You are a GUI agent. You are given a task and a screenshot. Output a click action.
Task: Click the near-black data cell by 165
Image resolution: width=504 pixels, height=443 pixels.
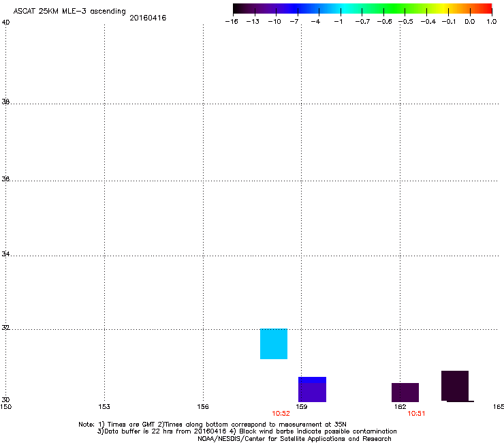(455, 386)
